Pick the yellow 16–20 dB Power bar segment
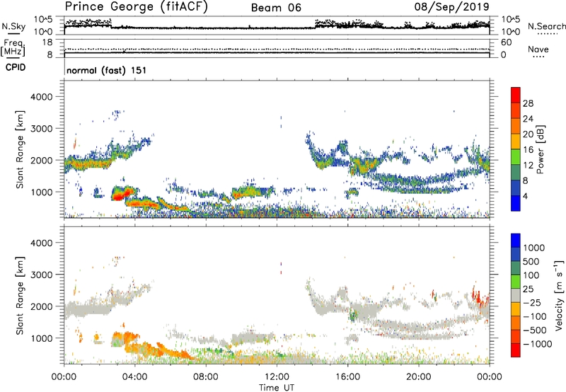Image resolution: width=566 pixels, height=392 pixels. pyautogui.click(x=516, y=141)
